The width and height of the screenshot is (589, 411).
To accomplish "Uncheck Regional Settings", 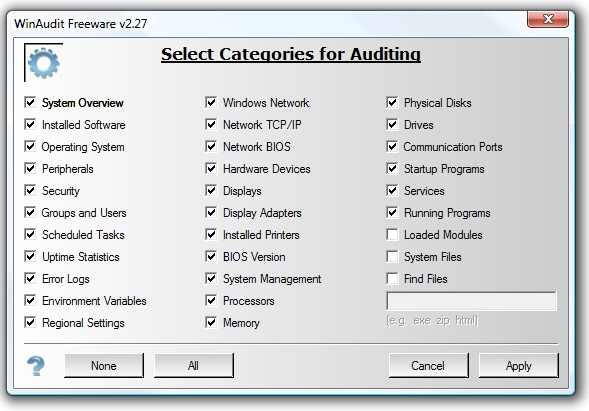I will (30, 322).
